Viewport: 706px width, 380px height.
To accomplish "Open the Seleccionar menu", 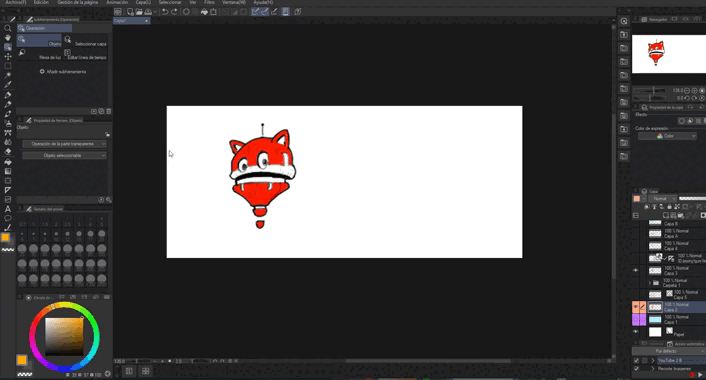I will [x=170, y=2].
